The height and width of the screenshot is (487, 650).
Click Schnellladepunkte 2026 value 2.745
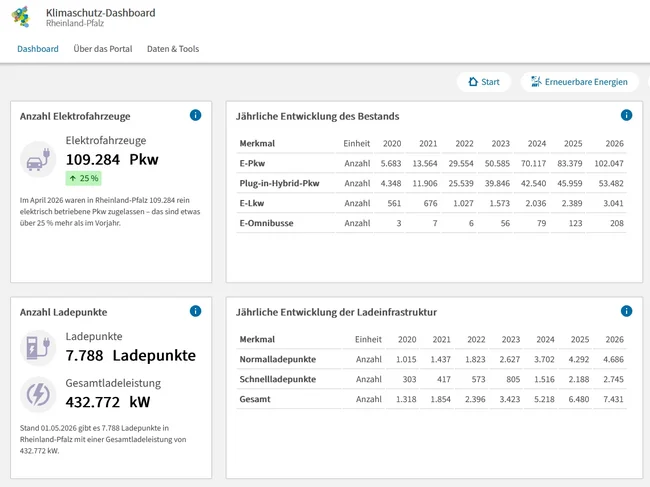613,379
